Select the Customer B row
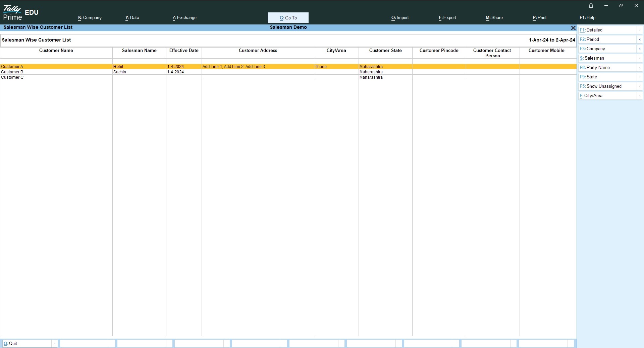644x348 pixels. click(x=12, y=72)
